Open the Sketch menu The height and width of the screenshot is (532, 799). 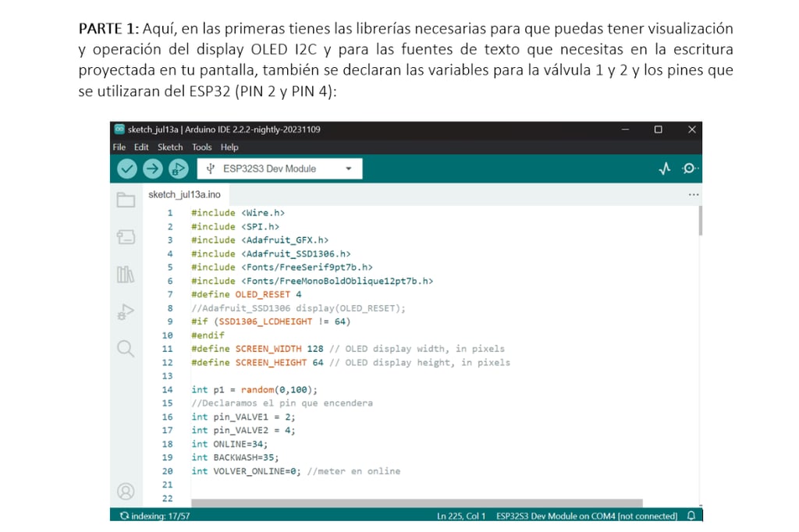click(169, 147)
